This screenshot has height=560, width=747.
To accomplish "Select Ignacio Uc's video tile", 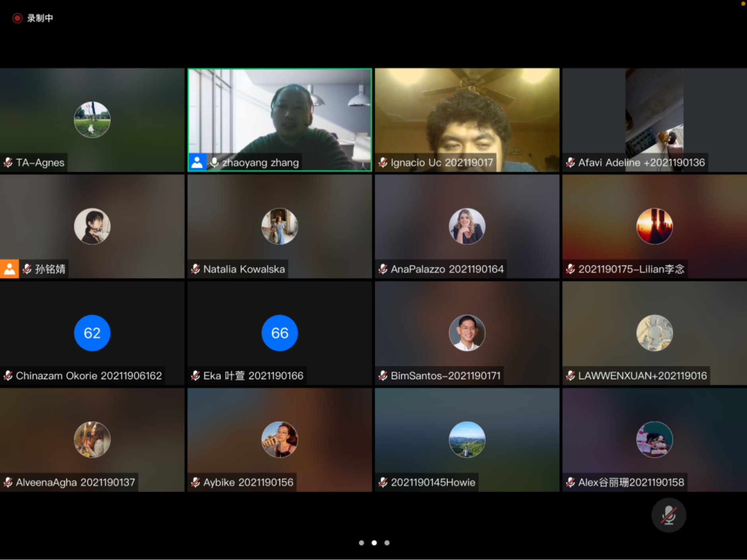I will (467, 115).
